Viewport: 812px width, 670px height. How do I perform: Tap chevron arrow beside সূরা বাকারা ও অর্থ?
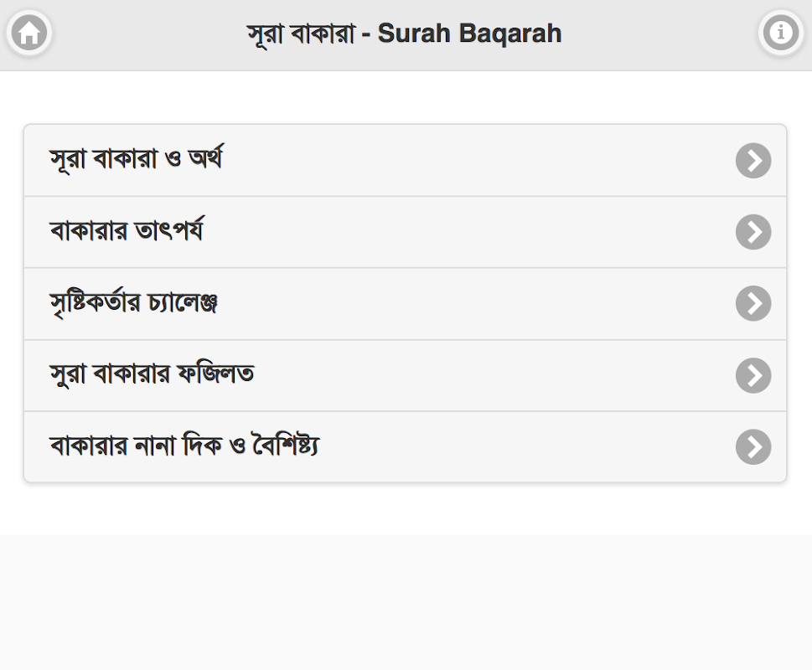(x=753, y=161)
